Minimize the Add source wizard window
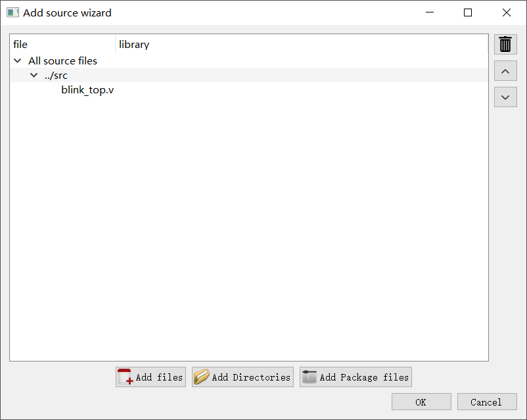527x420 pixels. tap(430, 12)
